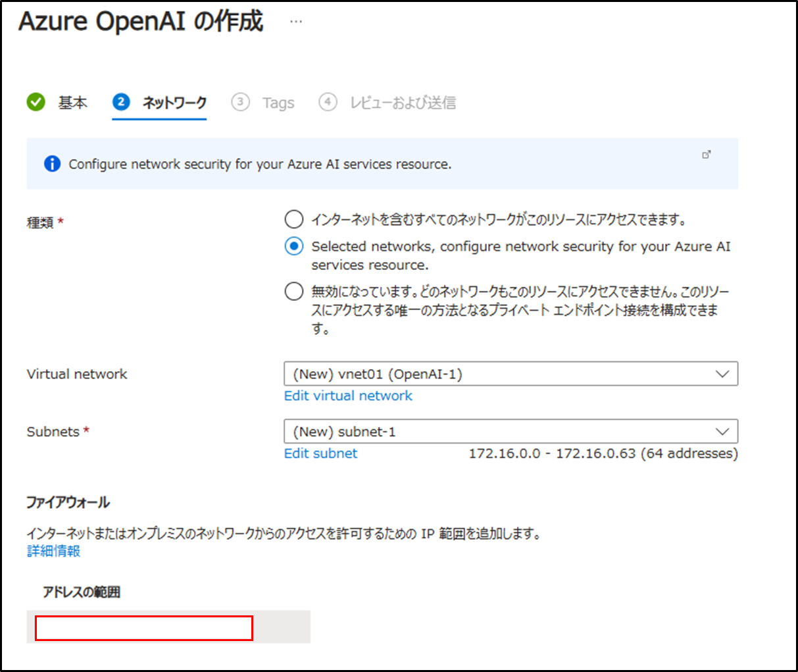This screenshot has width=798, height=672.
Task: Click the blue info icon in the banner
Action: pos(52,164)
